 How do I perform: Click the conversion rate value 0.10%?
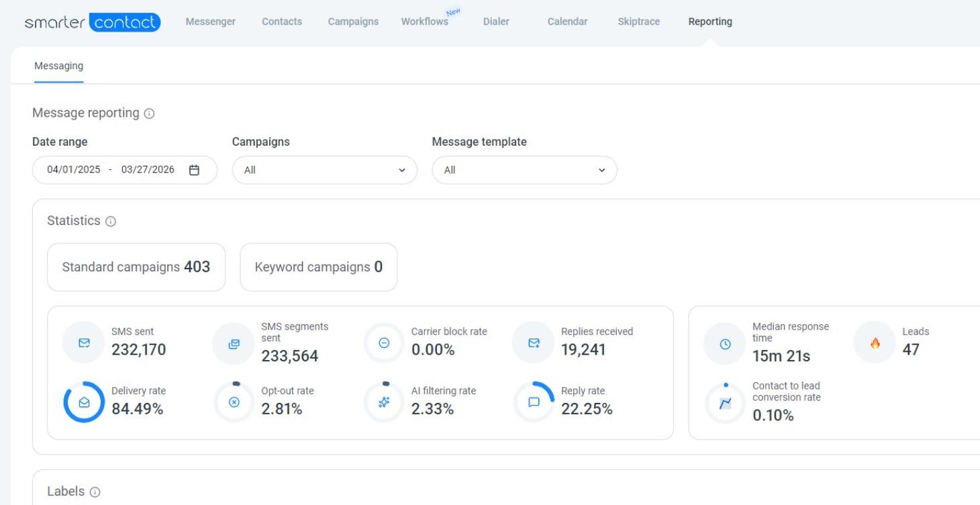(x=773, y=416)
